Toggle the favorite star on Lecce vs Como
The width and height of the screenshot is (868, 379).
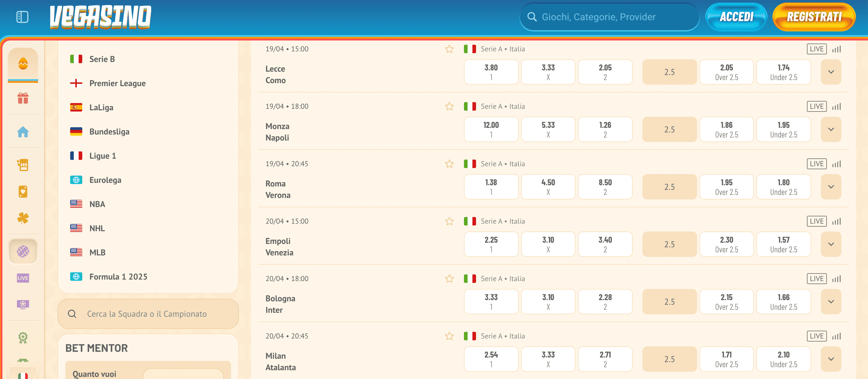pos(449,49)
